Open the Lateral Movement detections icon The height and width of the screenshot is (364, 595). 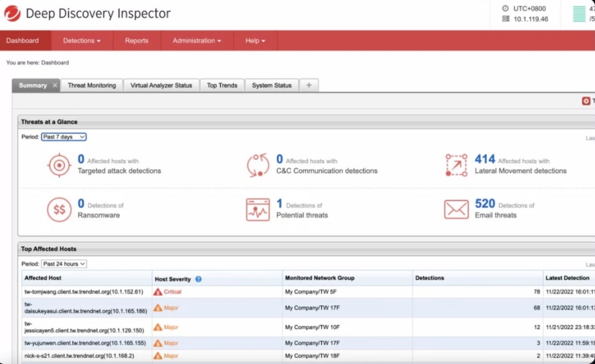tap(456, 164)
